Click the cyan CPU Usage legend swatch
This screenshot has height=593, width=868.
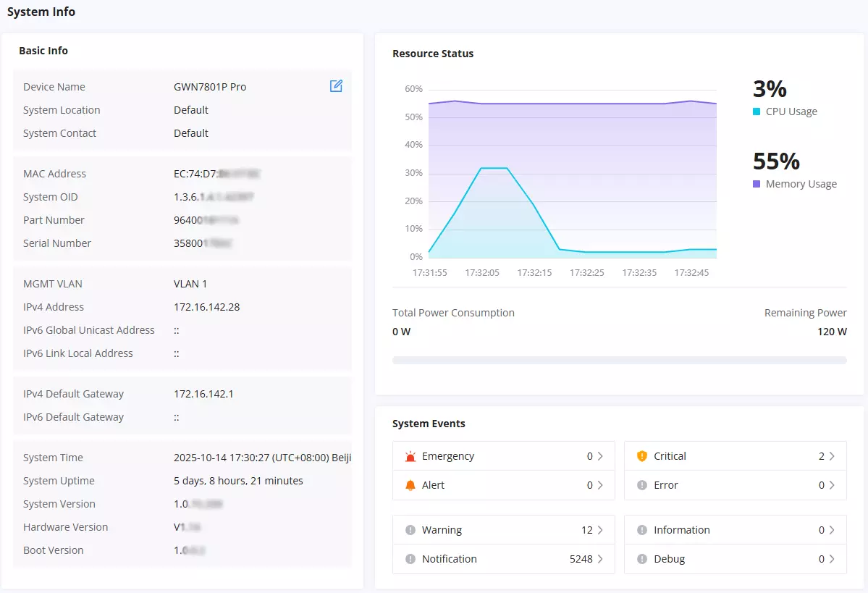(757, 112)
